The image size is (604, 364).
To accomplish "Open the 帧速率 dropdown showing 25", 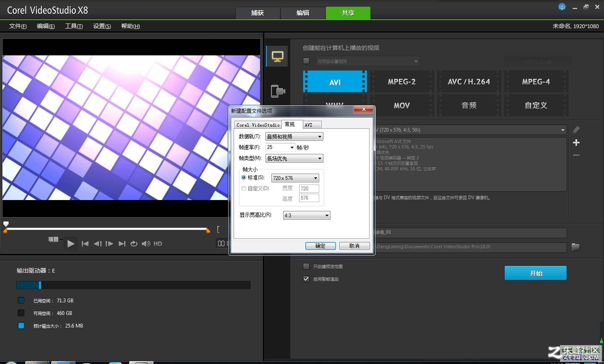I will tap(281, 147).
